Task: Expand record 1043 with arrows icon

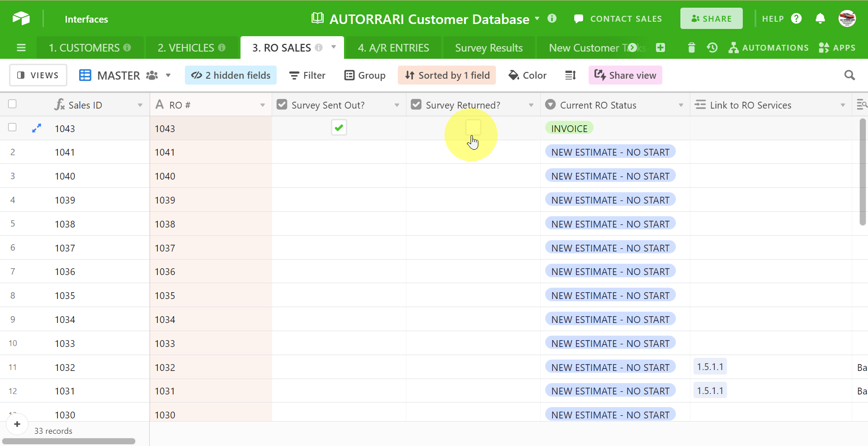Action: pos(37,128)
